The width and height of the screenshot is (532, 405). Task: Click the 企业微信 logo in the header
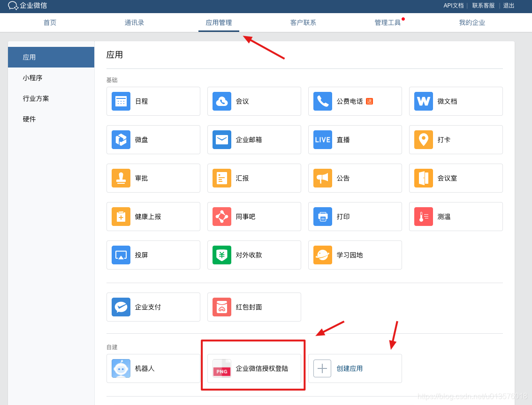[27, 6]
